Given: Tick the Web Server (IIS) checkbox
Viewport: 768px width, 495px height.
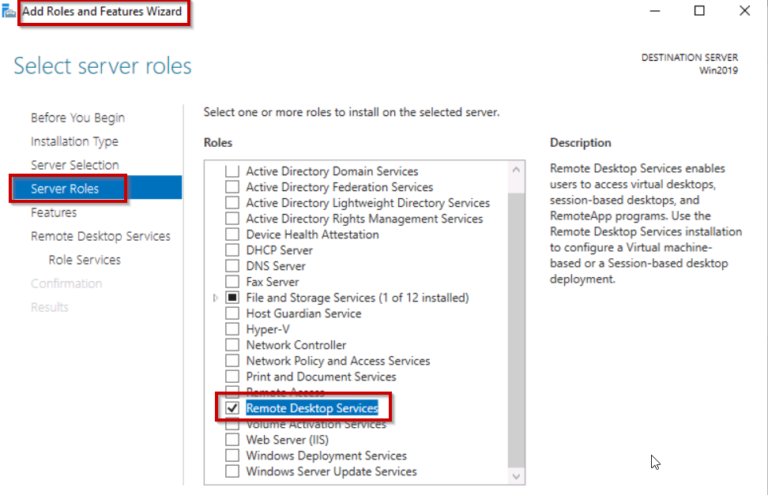Looking at the screenshot, I should (x=232, y=440).
